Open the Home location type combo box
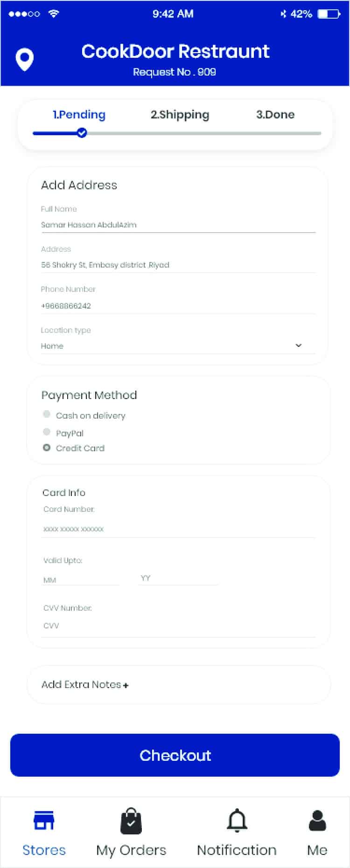 pos(168,346)
